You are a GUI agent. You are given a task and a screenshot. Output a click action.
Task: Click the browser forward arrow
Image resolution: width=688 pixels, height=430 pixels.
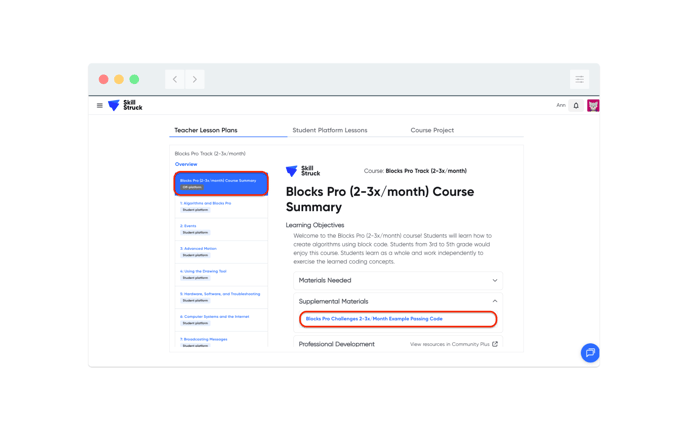[195, 79]
